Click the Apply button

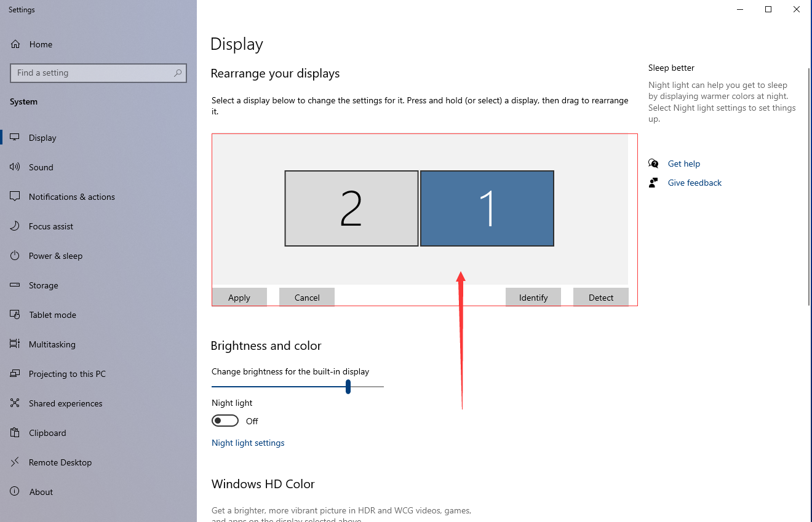pyautogui.click(x=239, y=297)
